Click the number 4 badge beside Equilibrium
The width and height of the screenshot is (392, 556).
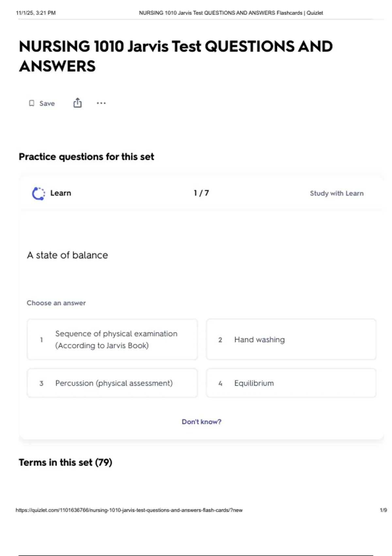click(220, 383)
